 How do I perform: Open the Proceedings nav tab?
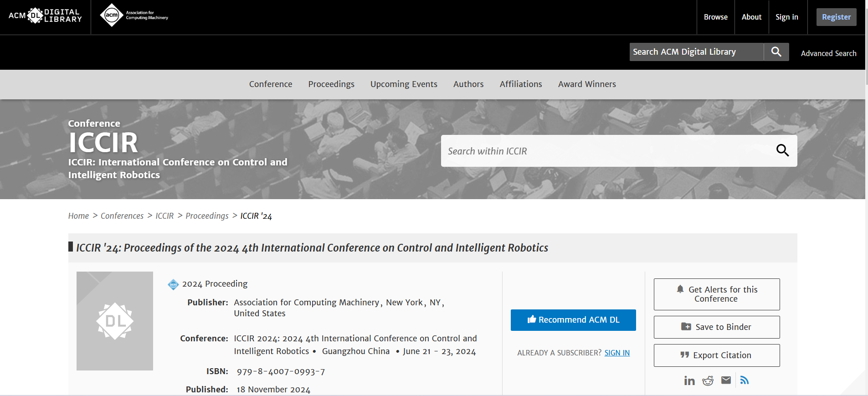[331, 84]
